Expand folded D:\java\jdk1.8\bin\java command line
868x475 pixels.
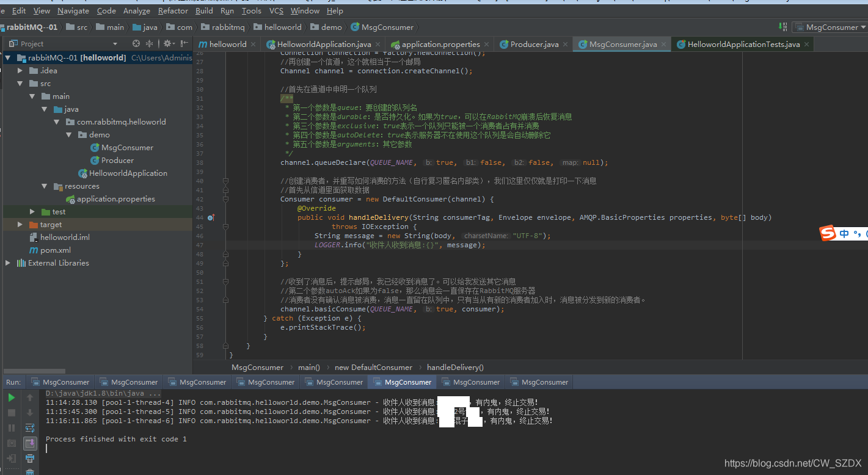[x=103, y=394]
